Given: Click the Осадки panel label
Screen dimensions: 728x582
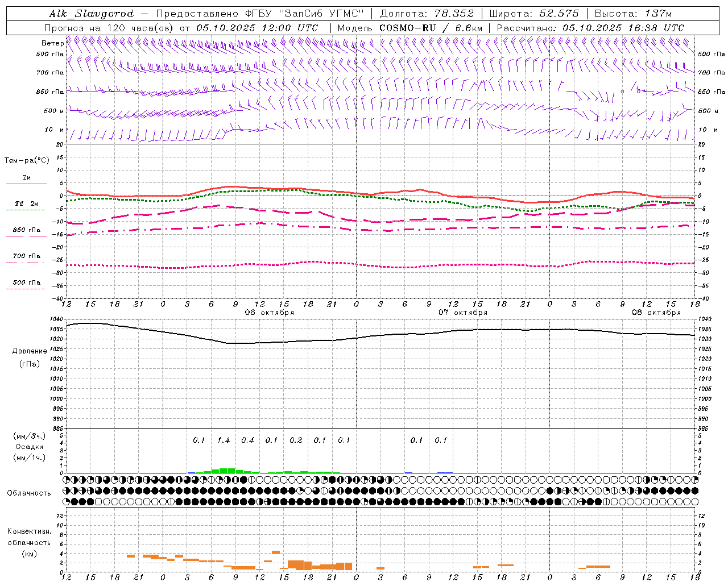Looking at the screenshot, I should pyautogui.click(x=30, y=447).
